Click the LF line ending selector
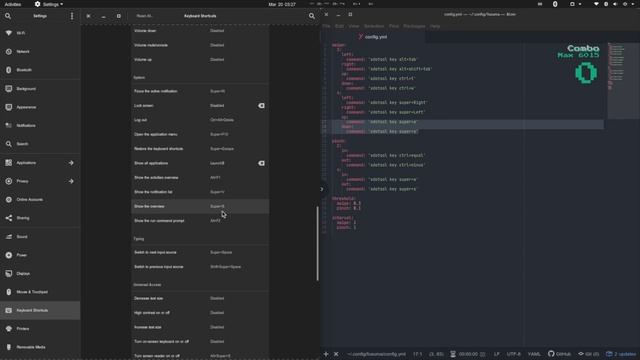The height and width of the screenshot is (360, 640). [497, 354]
